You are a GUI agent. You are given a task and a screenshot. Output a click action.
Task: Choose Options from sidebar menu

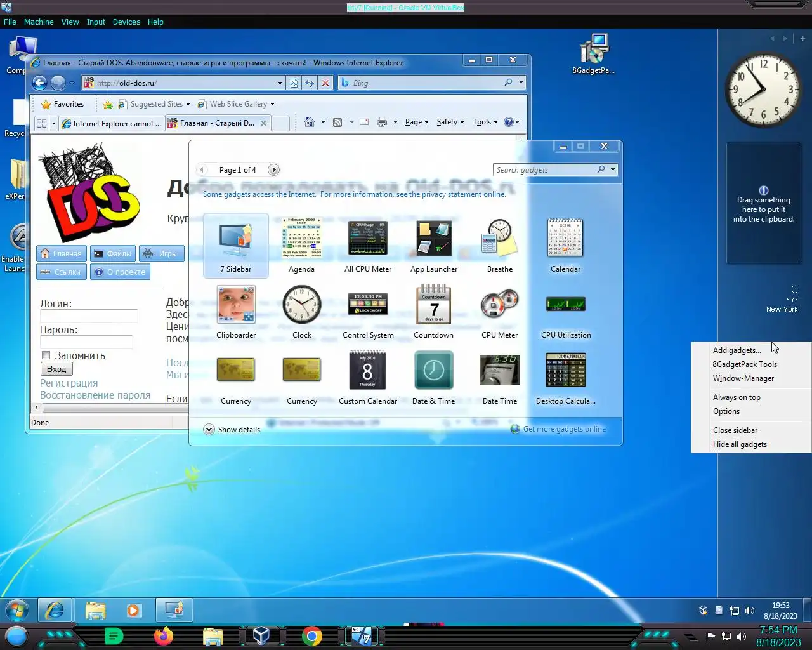click(x=726, y=411)
